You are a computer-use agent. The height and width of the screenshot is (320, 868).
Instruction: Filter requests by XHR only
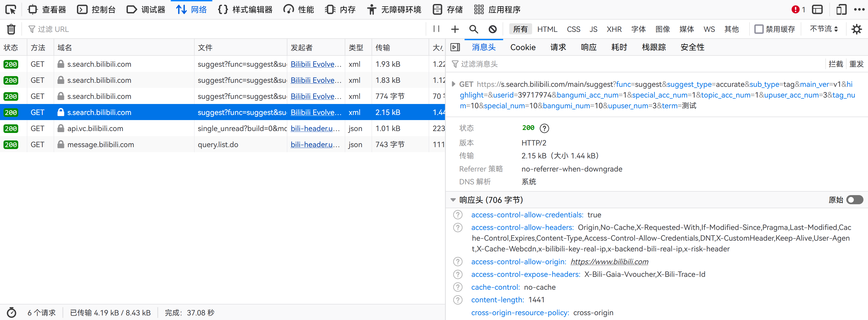614,29
